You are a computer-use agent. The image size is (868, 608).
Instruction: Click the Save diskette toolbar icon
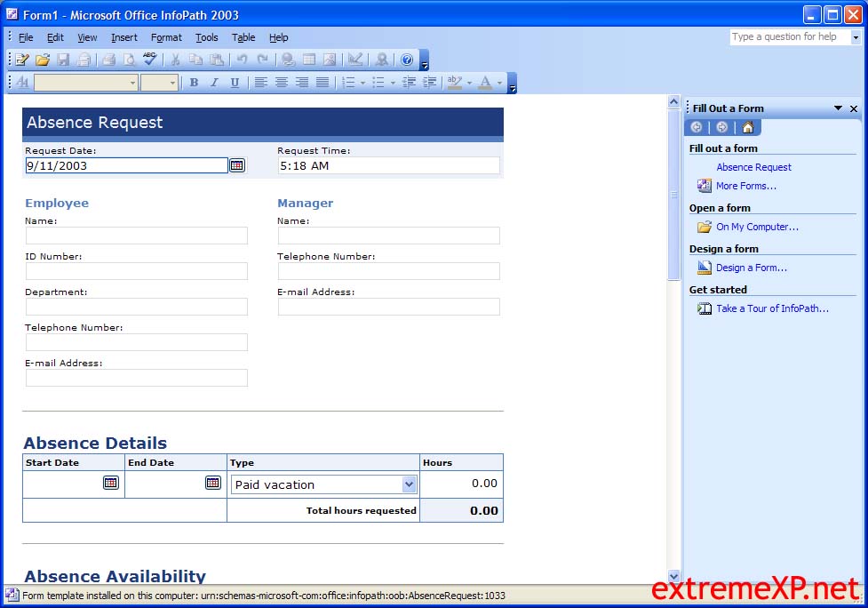click(63, 60)
